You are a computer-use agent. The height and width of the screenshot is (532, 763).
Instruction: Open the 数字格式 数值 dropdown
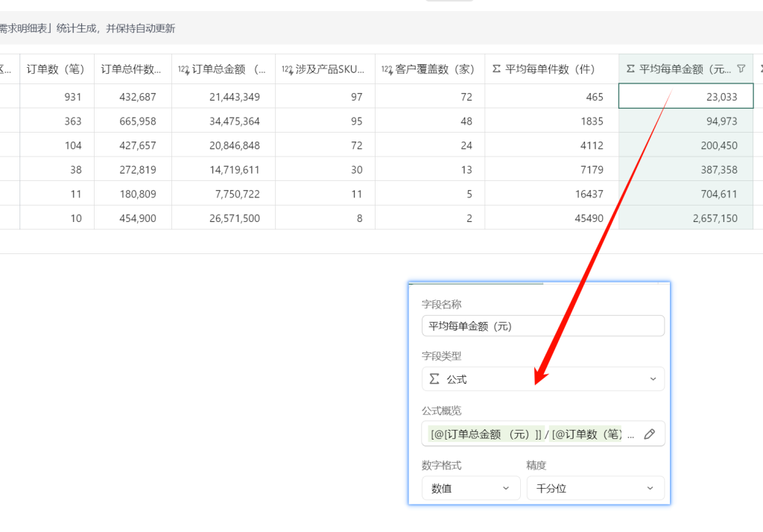click(x=471, y=488)
